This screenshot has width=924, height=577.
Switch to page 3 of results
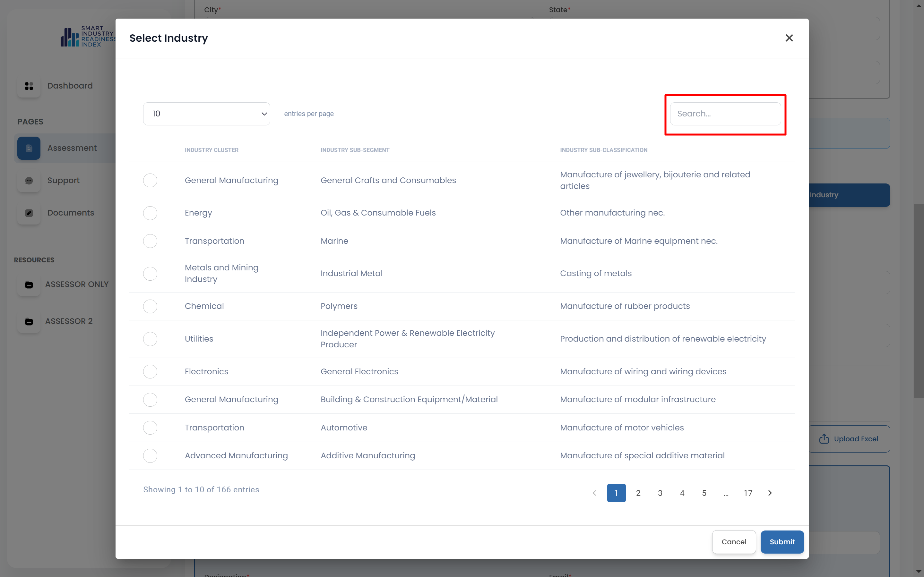660,493
